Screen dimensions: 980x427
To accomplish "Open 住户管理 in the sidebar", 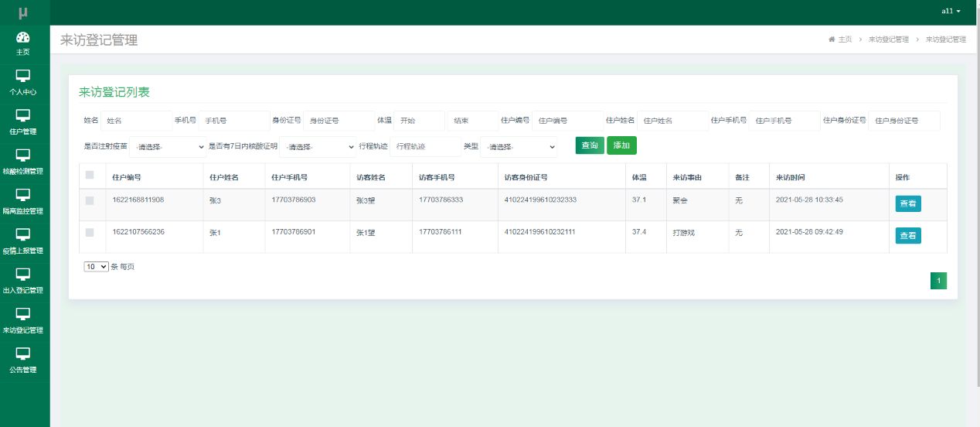I will coord(23,122).
